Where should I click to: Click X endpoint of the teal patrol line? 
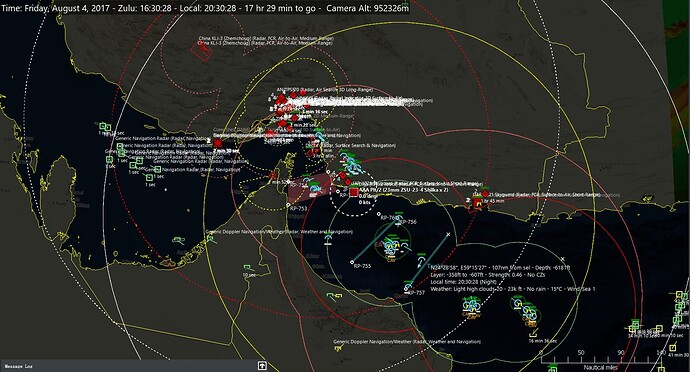coord(448,235)
